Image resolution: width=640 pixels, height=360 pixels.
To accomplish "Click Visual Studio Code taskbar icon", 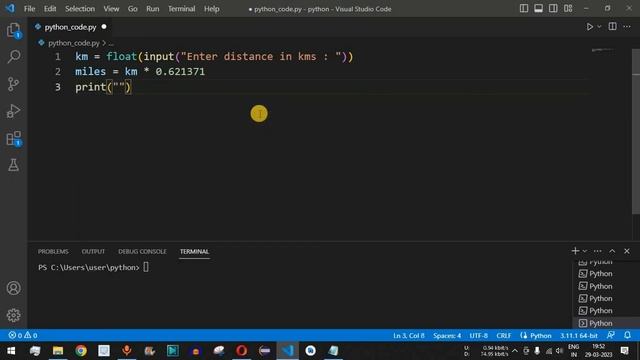I will [287, 351].
